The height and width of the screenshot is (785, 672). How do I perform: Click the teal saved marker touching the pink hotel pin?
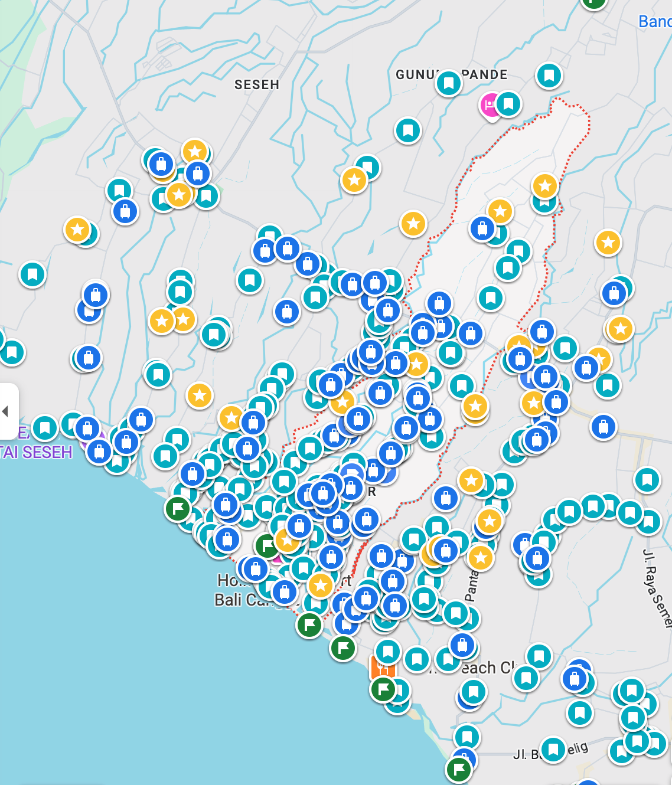click(x=508, y=104)
